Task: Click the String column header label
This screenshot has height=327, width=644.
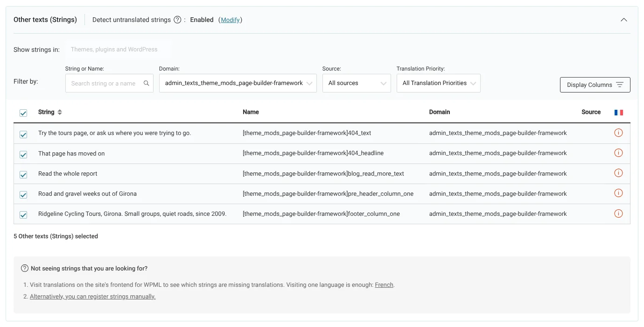Action: pos(46,112)
